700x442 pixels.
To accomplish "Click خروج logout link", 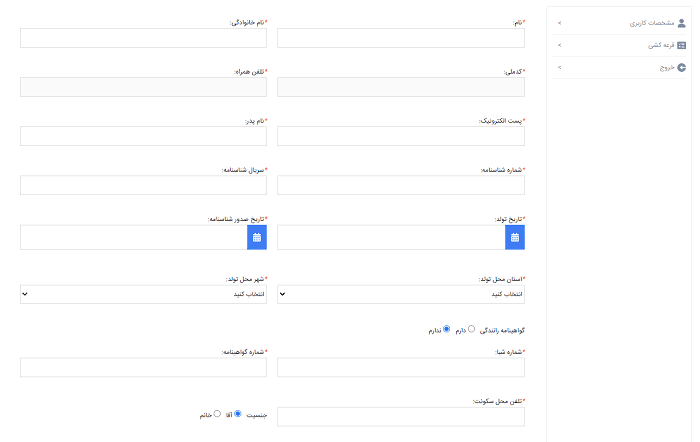I will [x=666, y=68].
